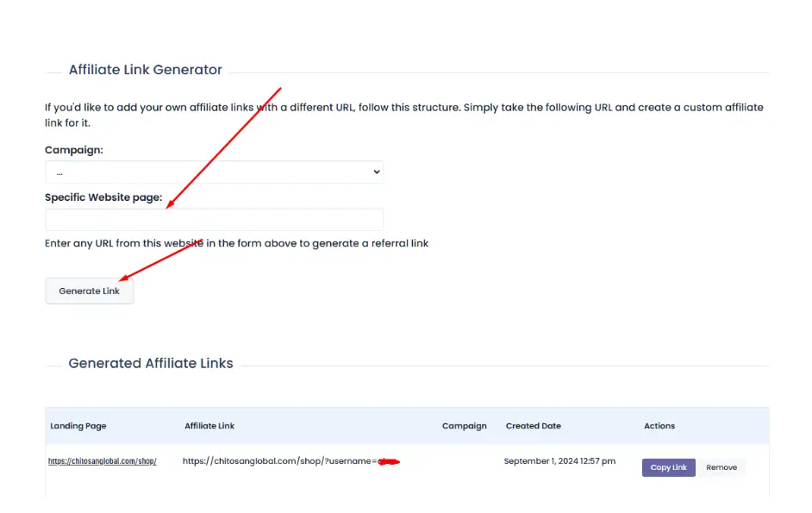The width and height of the screenshot is (812, 513).
Task: Click the Campaign dropdown chevron arrow
Action: click(x=376, y=172)
